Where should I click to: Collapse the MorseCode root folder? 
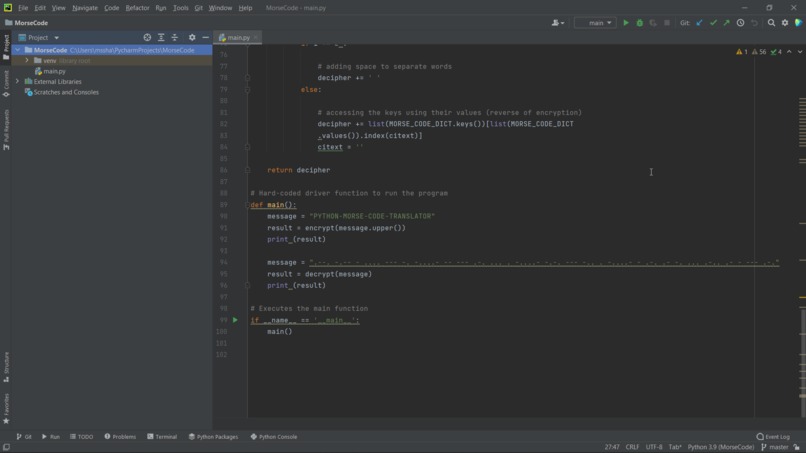pyautogui.click(x=18, y=50)
